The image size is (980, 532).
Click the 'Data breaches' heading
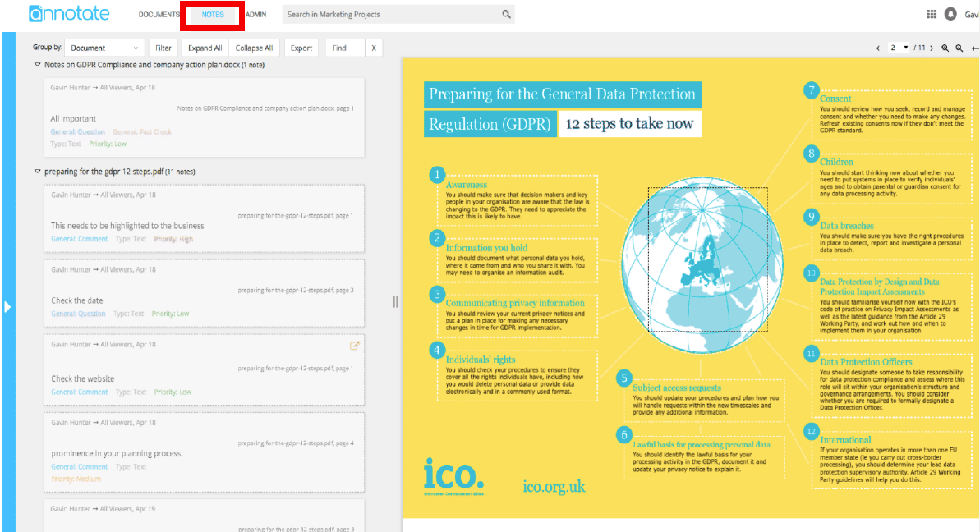tap(847, 226)
